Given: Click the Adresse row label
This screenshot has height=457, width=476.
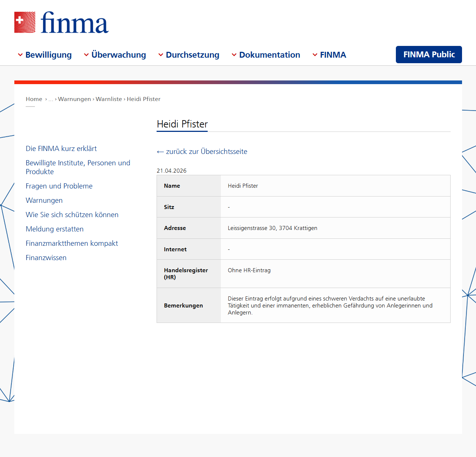Looking at the screenshot, I should (x=175, y=228).
